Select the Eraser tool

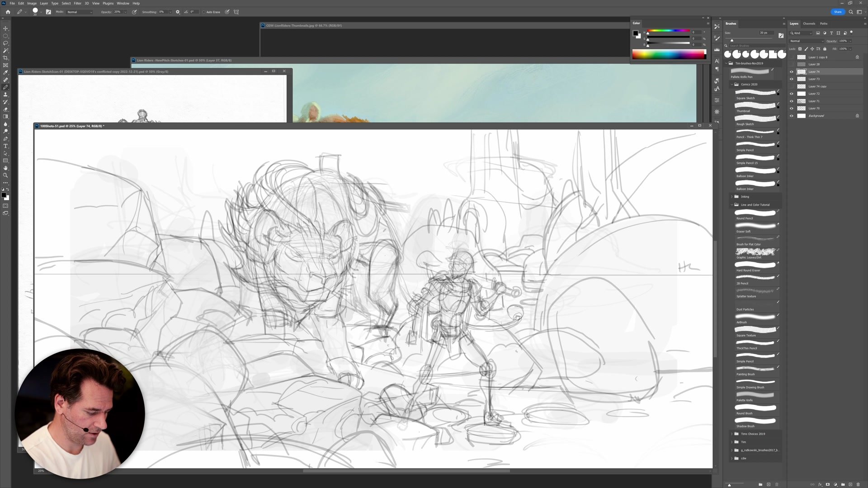click(x=5, y=109)
